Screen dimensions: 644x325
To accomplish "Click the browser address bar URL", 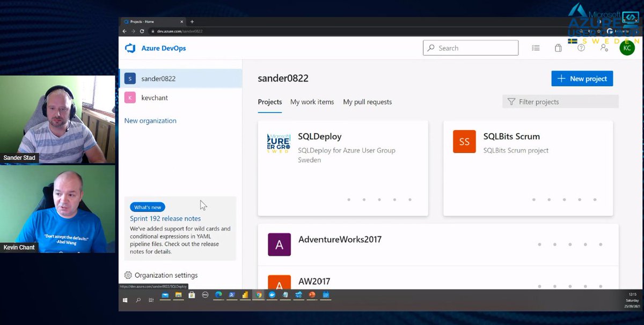I will coord(180,31).
